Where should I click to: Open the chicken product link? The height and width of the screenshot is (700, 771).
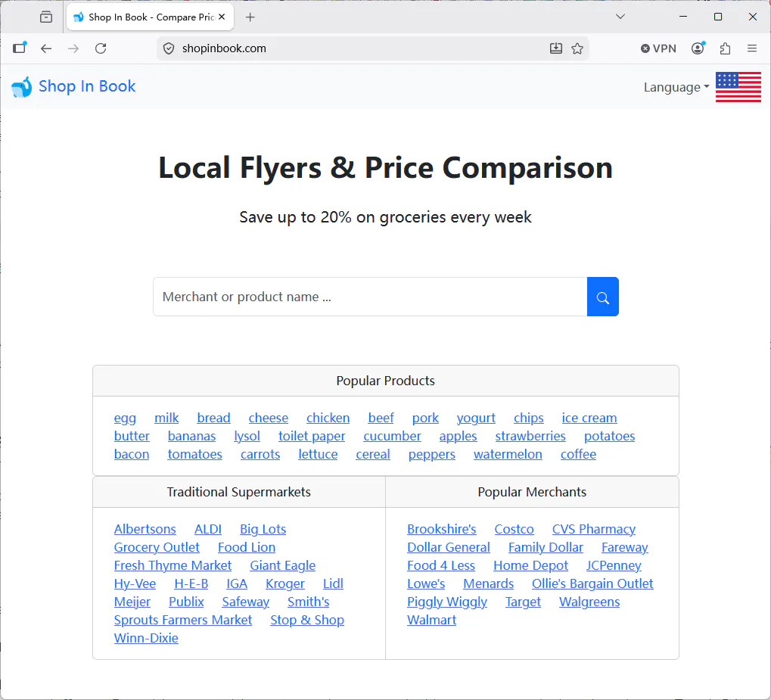click(x=328, y=418)
